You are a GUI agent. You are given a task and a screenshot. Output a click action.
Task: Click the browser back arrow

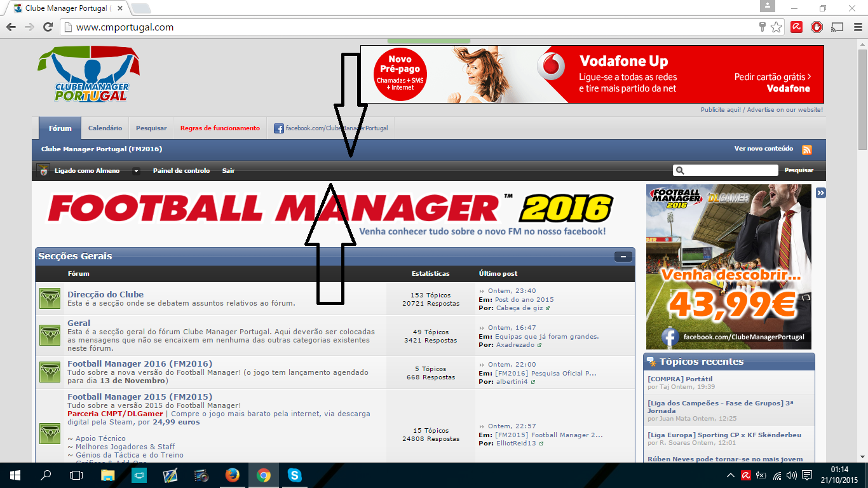pos(11,27)
